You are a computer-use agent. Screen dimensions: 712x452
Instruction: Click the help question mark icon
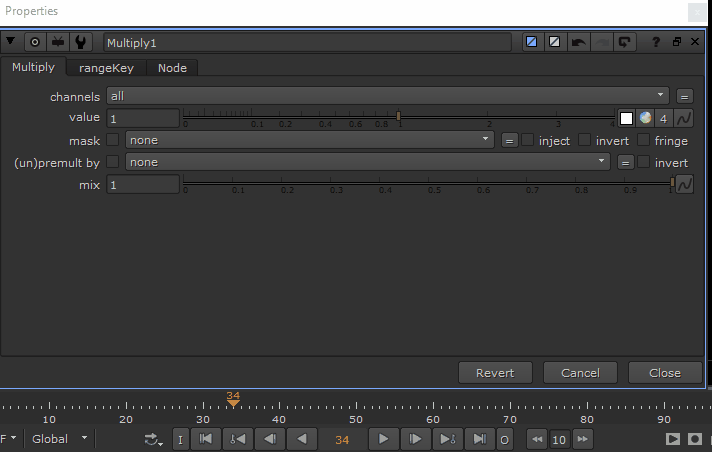tap(656, 43)
